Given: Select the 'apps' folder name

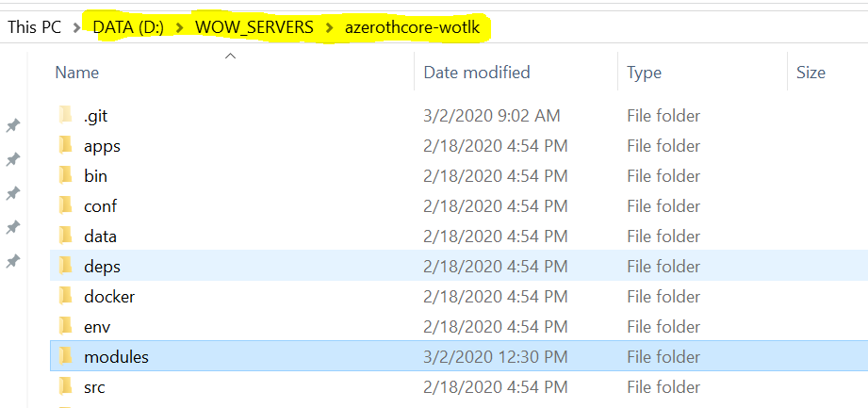Looking at the screenshot, I should click(103, 146).
